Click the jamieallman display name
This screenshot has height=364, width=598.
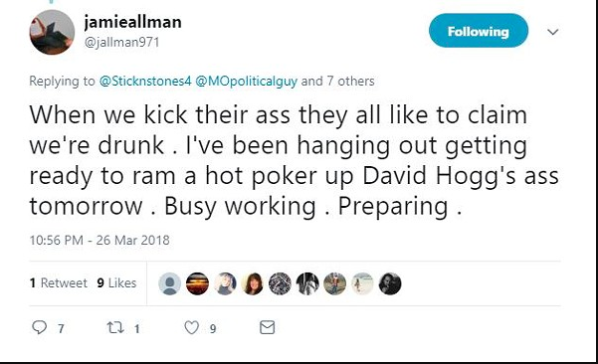tap(132, 22)
